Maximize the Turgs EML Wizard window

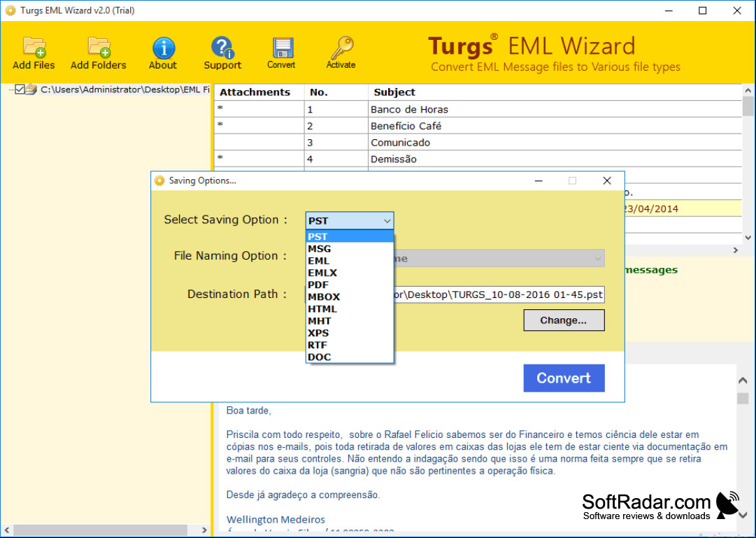(702, 10)
